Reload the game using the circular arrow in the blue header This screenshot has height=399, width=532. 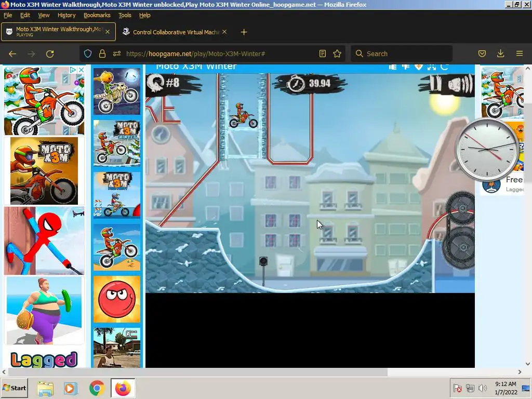click(444, 67)
